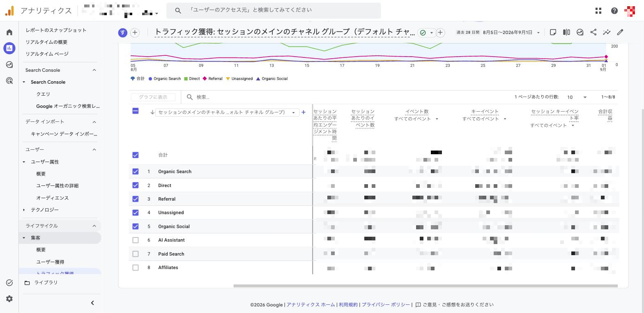Open the recommendations checkmark icon in left rail
The image size is (644, 313).
coord(9,283)
